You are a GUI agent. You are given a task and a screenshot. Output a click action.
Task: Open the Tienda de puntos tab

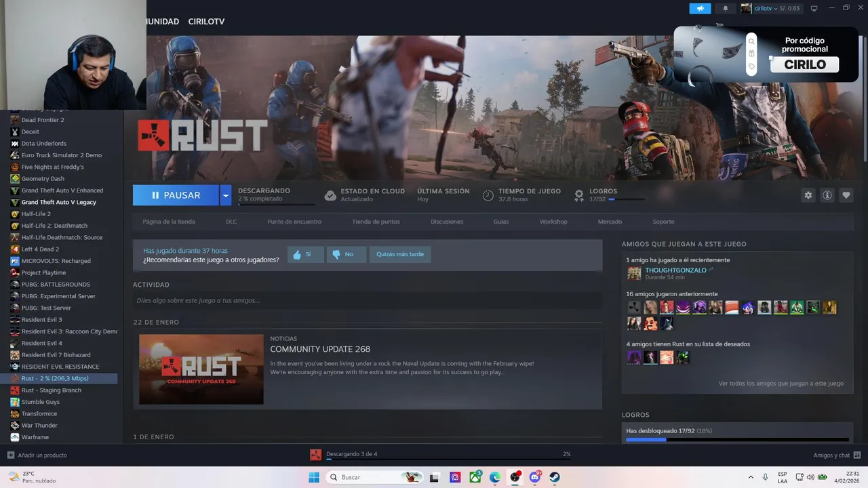pyautogui.click(x=376, y=222)
